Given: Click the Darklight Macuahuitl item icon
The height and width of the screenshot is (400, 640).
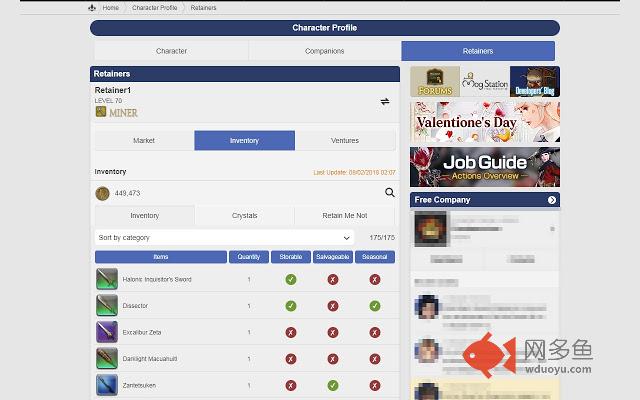Looking at the screenshot, I should point(107,358).
